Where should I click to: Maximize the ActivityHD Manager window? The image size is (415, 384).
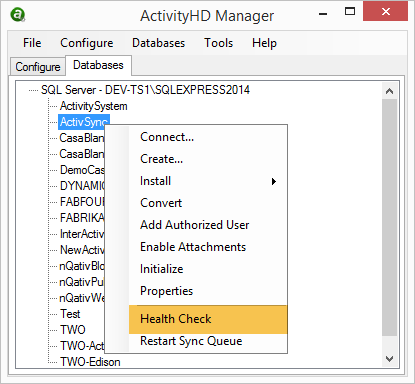coord(350,12)
